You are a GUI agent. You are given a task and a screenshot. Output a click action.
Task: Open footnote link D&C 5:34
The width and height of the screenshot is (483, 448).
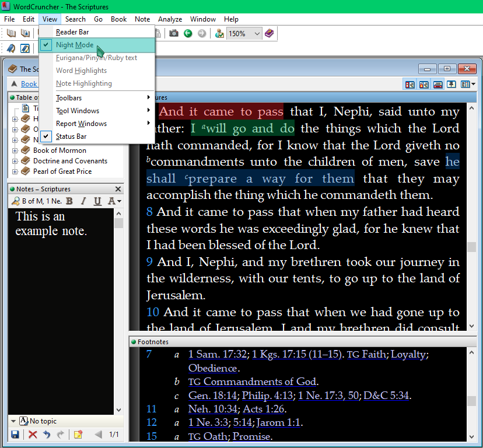click(x=386, y=395)
